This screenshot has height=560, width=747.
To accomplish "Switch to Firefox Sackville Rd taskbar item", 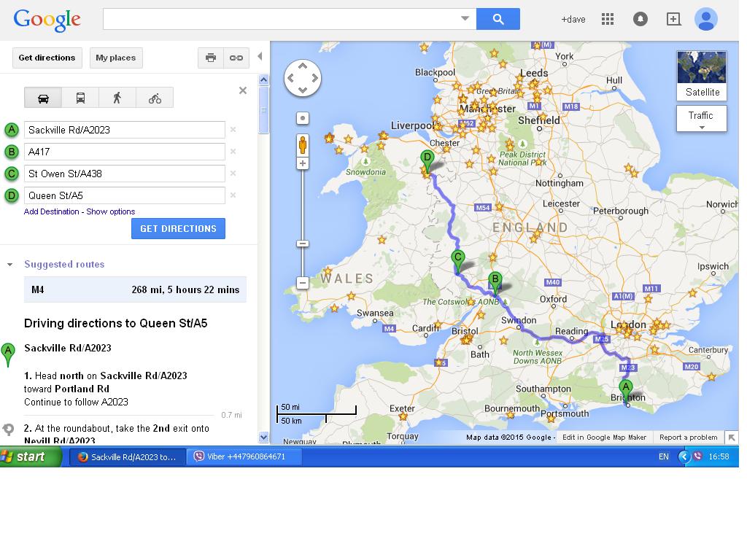I will (x=128, y=457).
